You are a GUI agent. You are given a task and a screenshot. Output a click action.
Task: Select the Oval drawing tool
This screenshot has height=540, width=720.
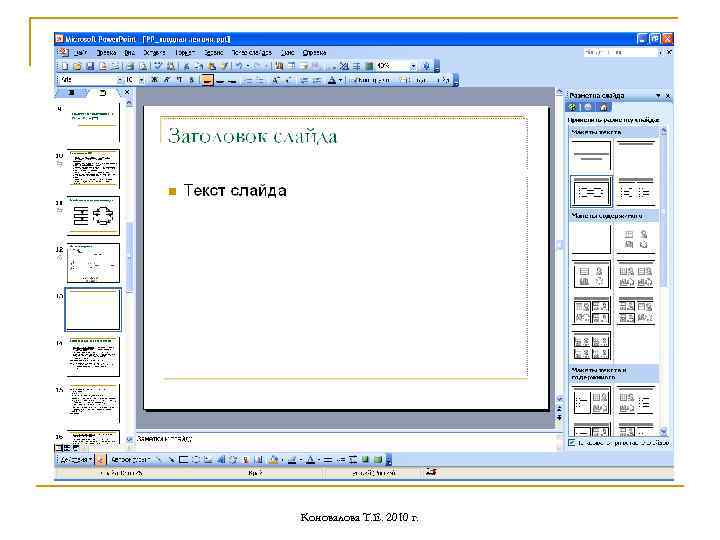pos(196,459)
